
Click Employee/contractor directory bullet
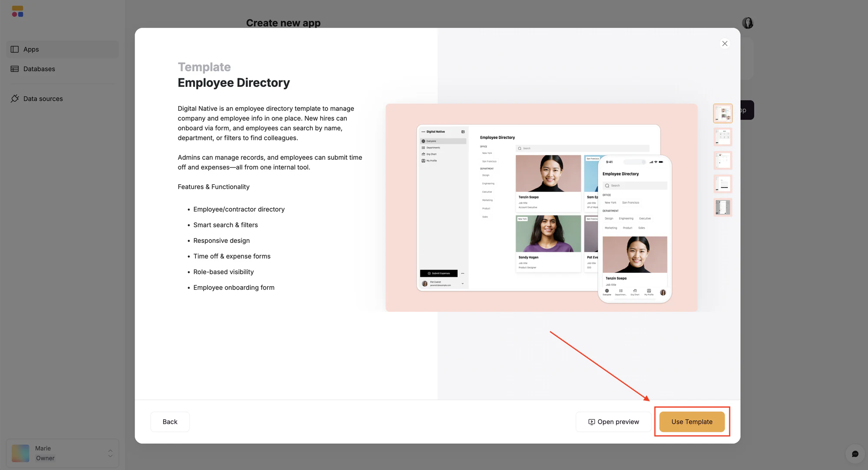coord(239,209)
